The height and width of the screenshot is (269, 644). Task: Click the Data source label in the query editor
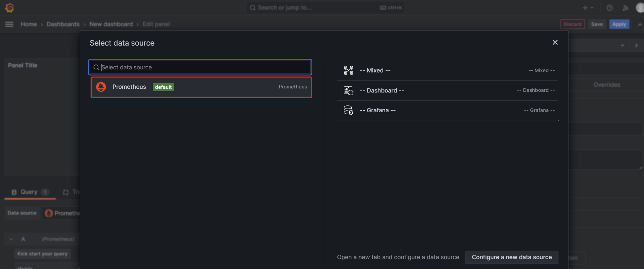[x=22, y=213]
